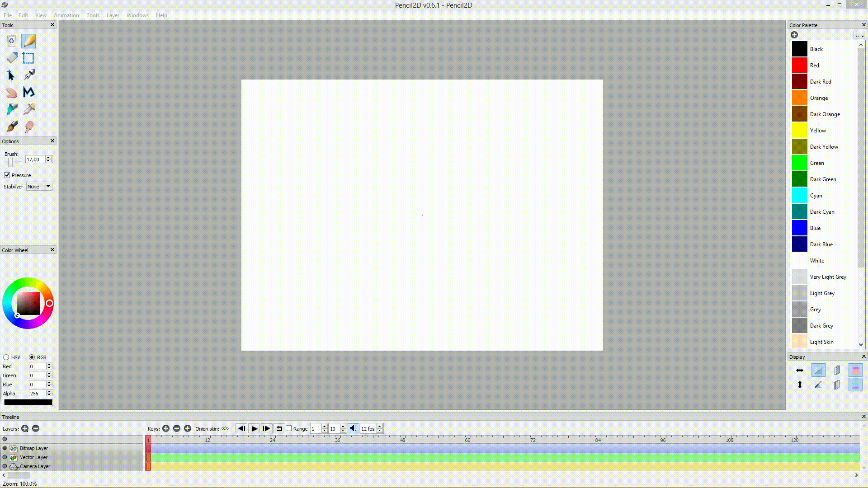868x488 pixels.
Task: Open the colour palette options menu
Action: 859,35
